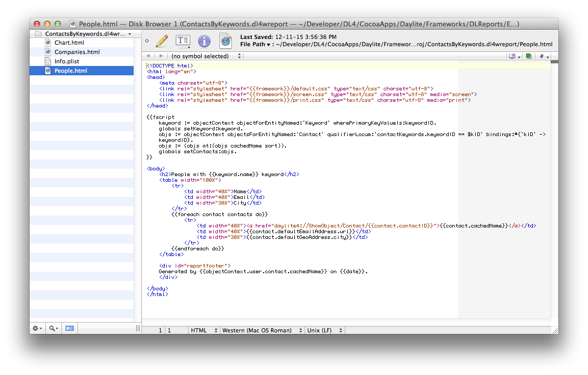The height and width of the screenshot is (375, 588).
Task: Click the ContactsByKeywords folder icon in sidebar header
Action: point(38,34)
